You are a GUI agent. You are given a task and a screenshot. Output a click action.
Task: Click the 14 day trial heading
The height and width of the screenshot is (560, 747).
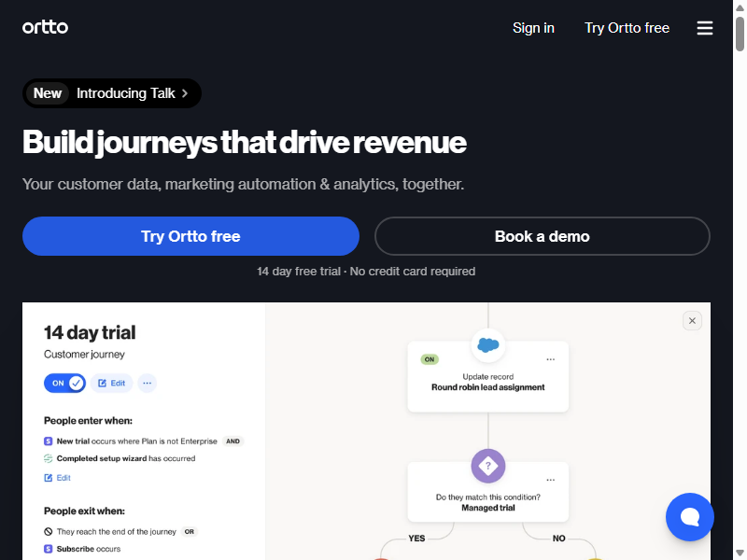tap(90, 332)
